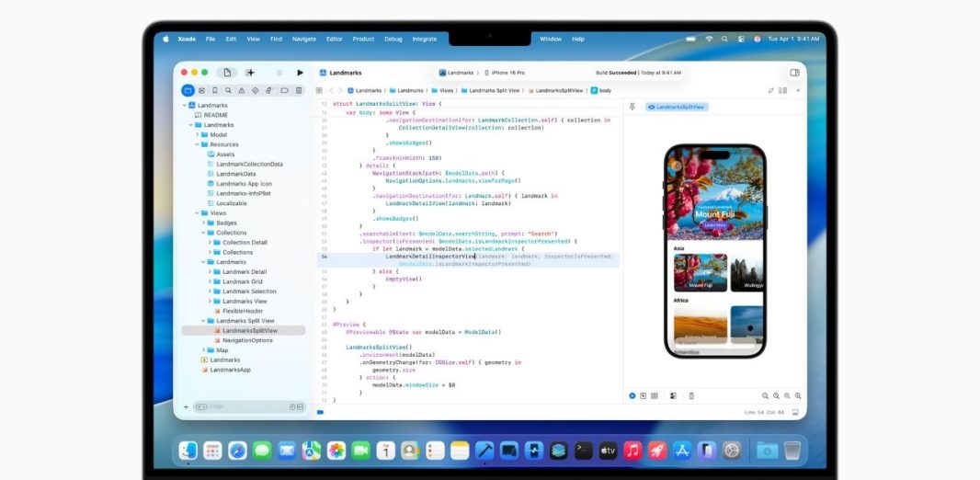Select the LandmarksSplitView preview chip

pos(677,108)
